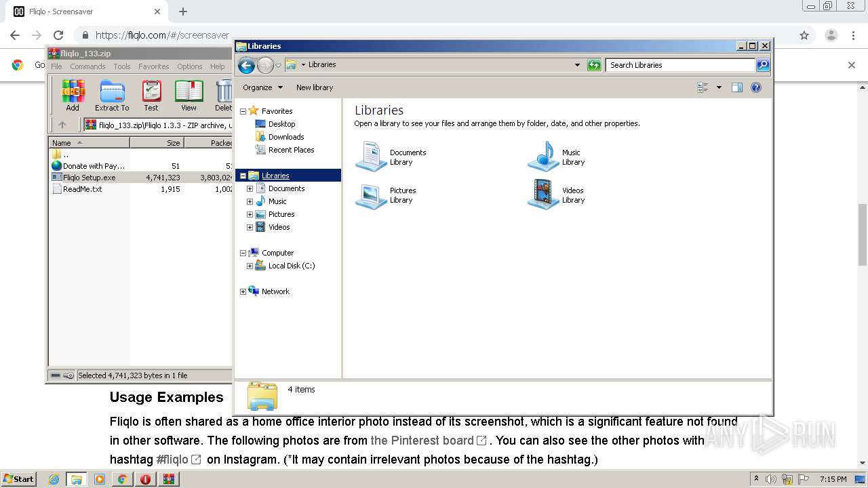Viewport: 868px width, 488px height.
Task: Open Organize dropdown menu
Action: point(262,87)
